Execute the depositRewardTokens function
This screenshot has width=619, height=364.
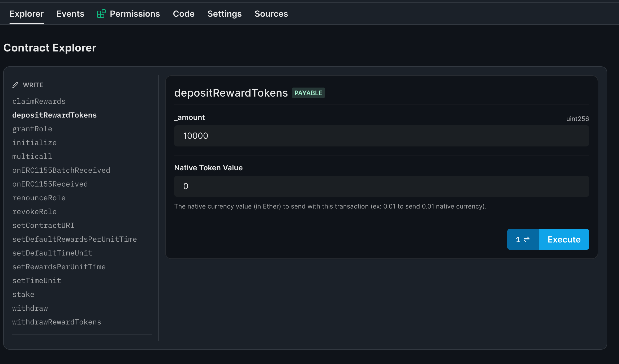click(564, 239)
